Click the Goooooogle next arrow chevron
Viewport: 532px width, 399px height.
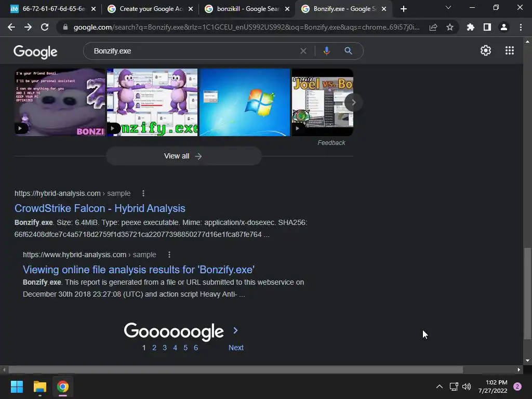(x=236, y=330)
